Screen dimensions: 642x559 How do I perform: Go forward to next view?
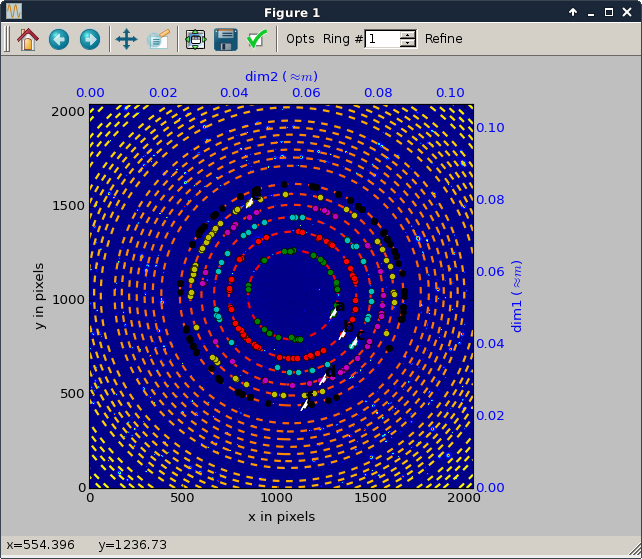[x=90, y=39]
